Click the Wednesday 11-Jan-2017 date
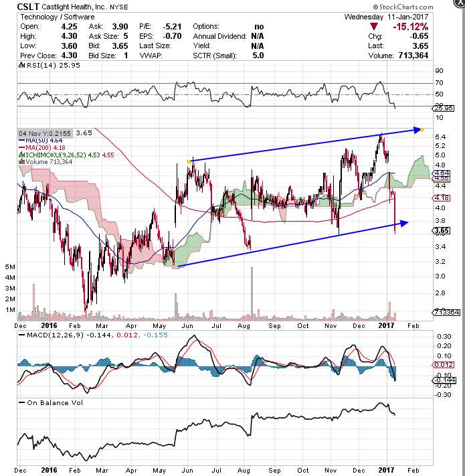Viewport: 465px width, 476px height. (x=386, y=17)
